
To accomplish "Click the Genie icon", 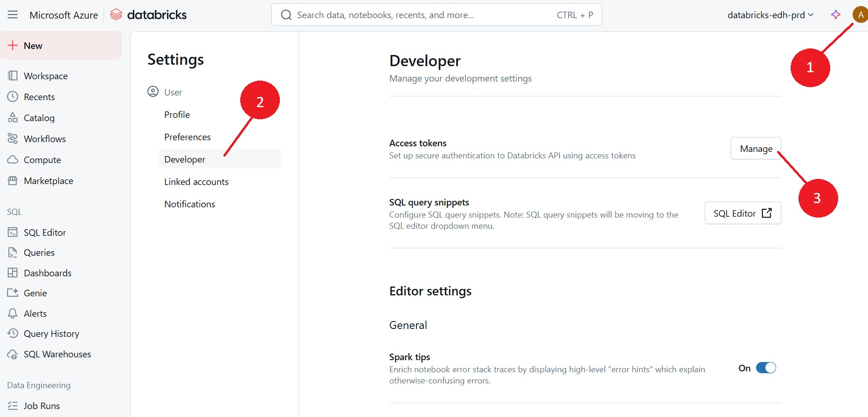I will pos(13,293).
